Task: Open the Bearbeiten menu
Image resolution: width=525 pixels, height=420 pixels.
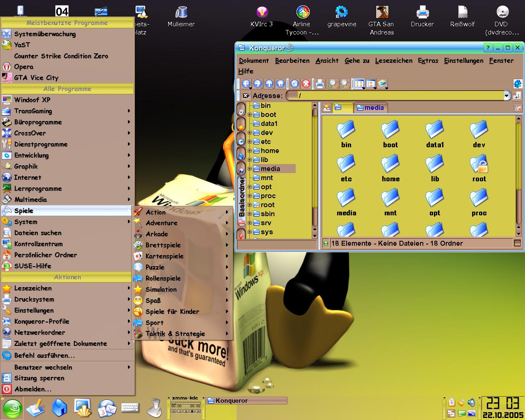Action: (x=292, y=61)
